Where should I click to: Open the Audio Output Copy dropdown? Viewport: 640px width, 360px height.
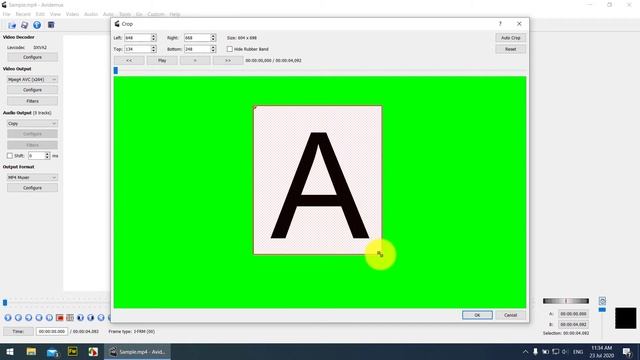(32, 123)
